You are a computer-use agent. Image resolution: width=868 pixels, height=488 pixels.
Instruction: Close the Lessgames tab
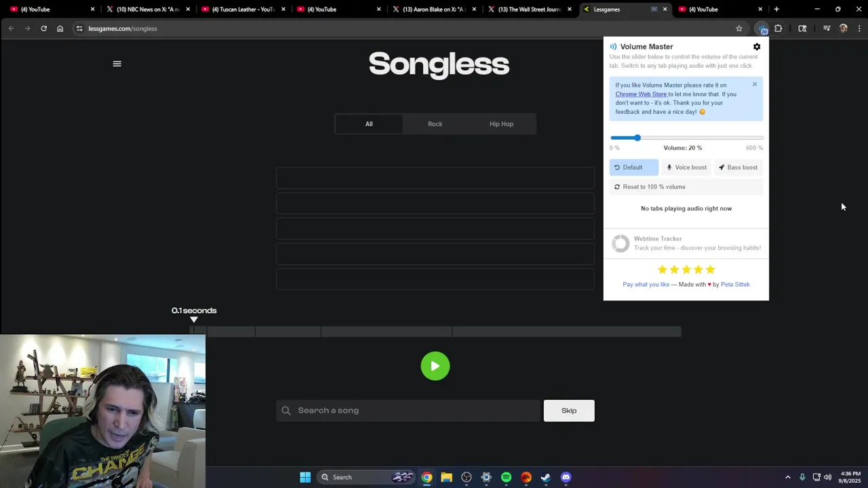point(665,9)
